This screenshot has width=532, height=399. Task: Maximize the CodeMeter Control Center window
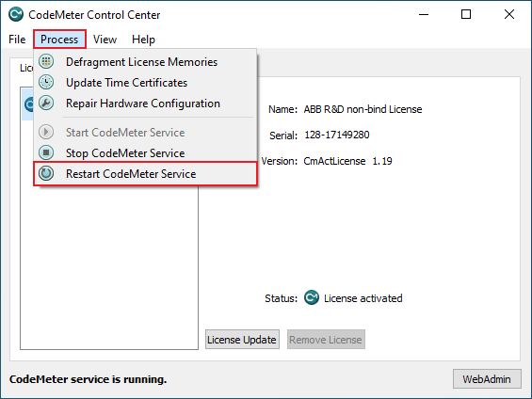(466, 14)
